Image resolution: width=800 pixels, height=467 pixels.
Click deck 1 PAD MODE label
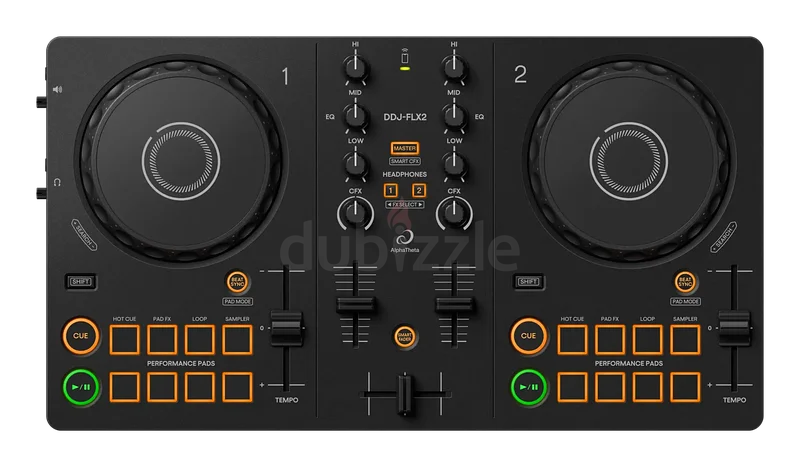238,302
